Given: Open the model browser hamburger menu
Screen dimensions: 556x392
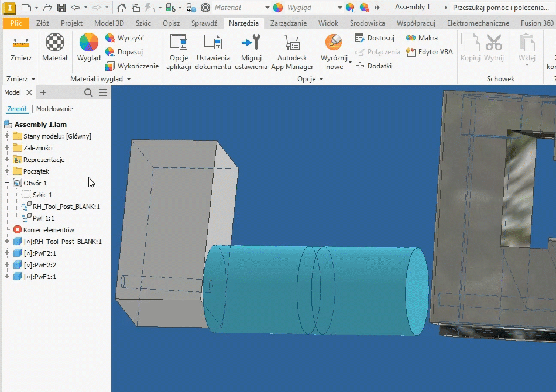Looking at the screenshot, I should click(x=103, y=92).
